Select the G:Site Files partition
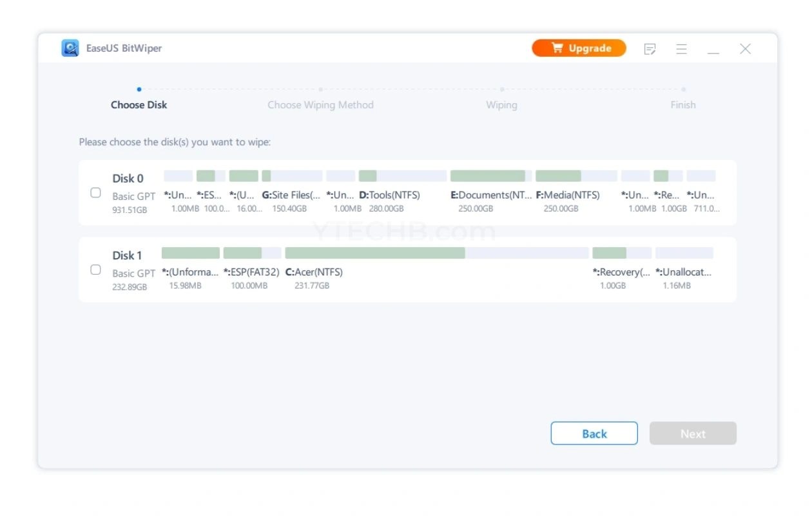812x516 pixels. (x=291, y=192)
